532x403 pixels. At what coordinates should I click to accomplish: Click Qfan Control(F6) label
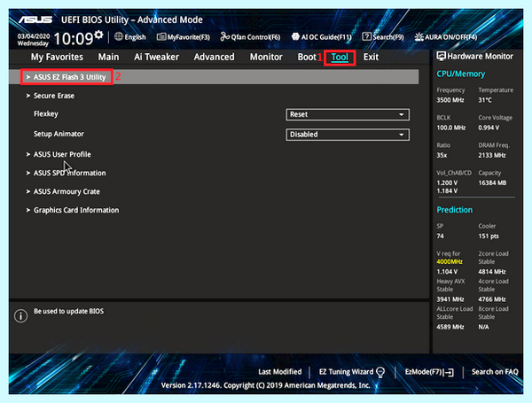(x=256, y=37)
